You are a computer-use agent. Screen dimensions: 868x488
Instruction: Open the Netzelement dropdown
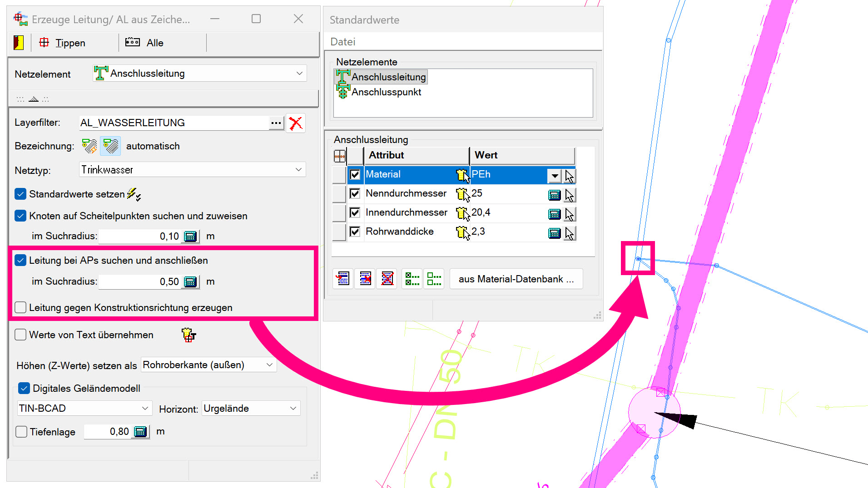[299, 74]
